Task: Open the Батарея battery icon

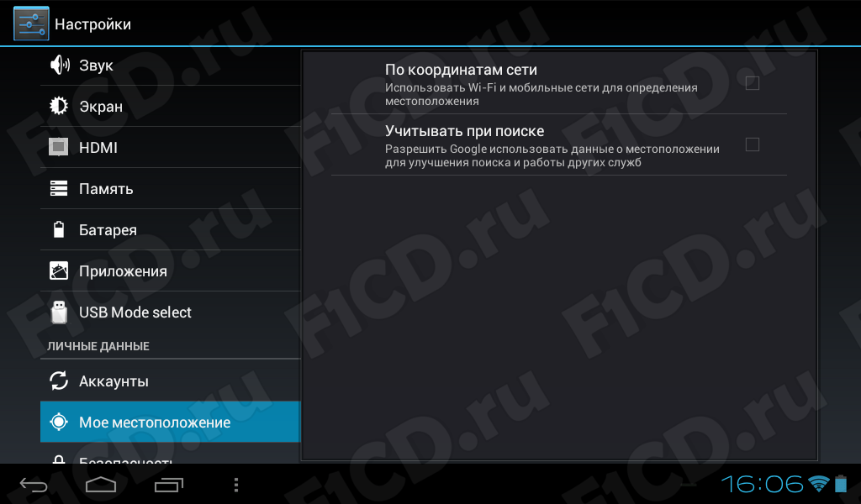Action: click(59, 229)
